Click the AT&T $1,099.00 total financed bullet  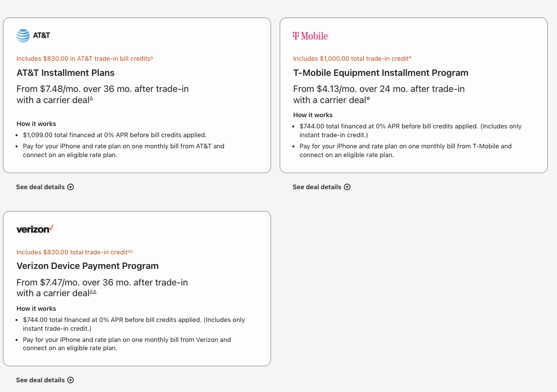click(x=114, y=135)
